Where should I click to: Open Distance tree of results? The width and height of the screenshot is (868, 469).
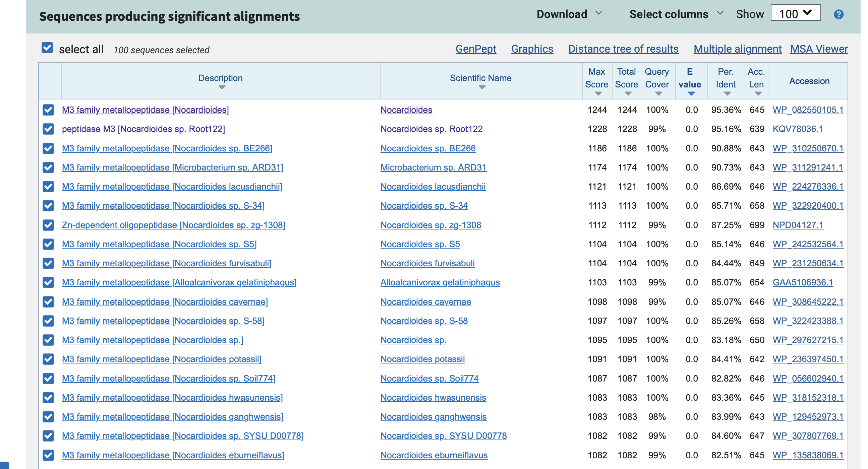coord(623,49)
